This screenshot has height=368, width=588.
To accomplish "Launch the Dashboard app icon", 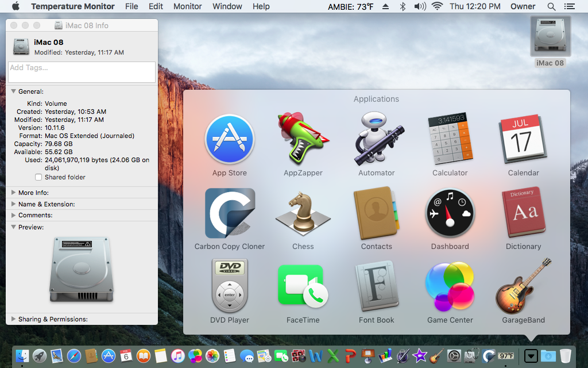I will 450,213.
